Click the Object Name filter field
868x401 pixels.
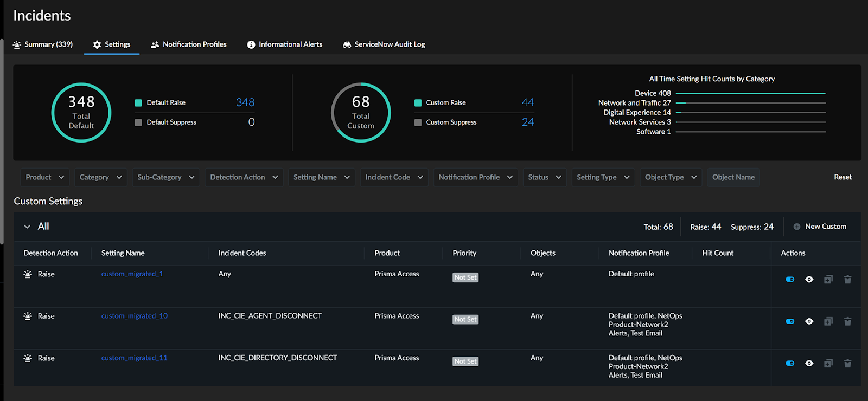tap(733, 177)
